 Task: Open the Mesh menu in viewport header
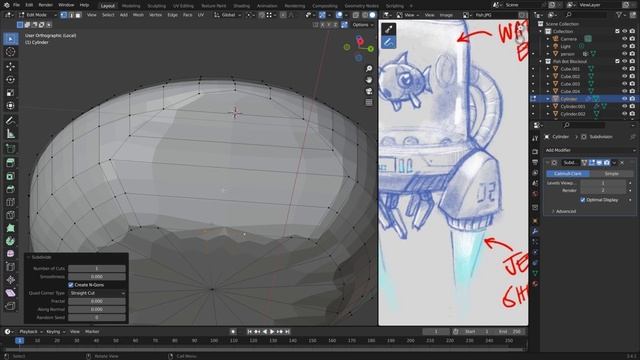coord(138,15)
